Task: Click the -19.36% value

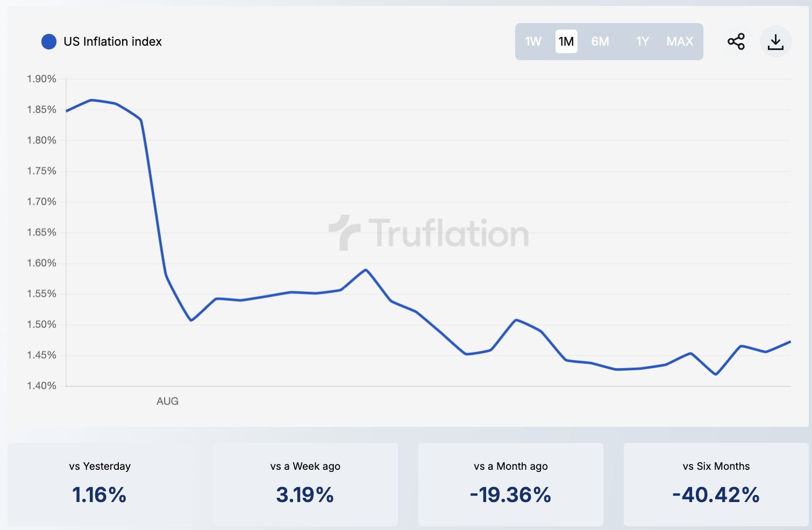Action: tap(510, 495)
